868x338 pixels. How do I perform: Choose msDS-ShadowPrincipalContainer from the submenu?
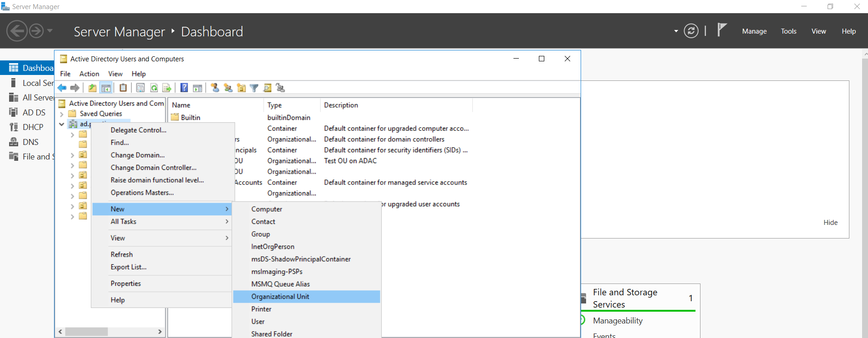306,259
